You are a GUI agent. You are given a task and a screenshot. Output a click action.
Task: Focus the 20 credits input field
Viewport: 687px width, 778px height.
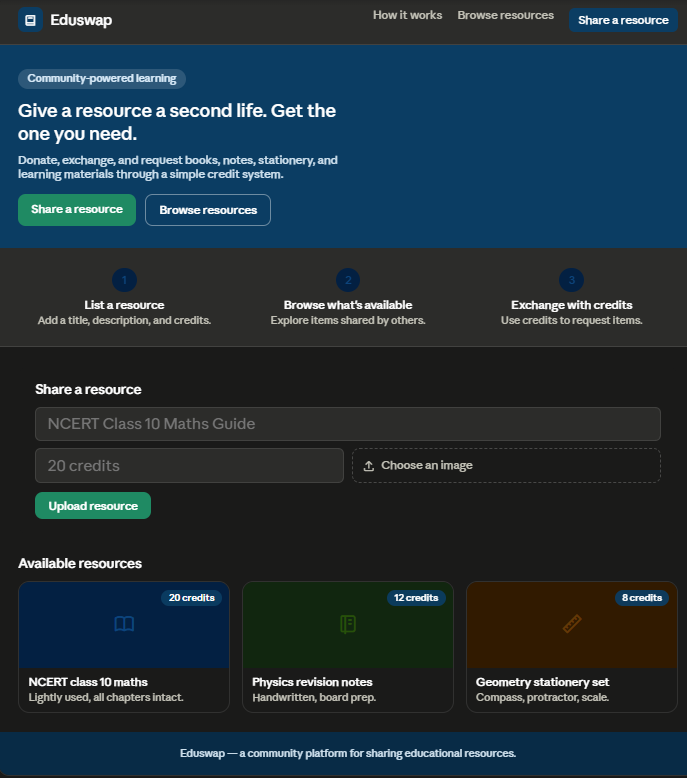click(189, 465)
